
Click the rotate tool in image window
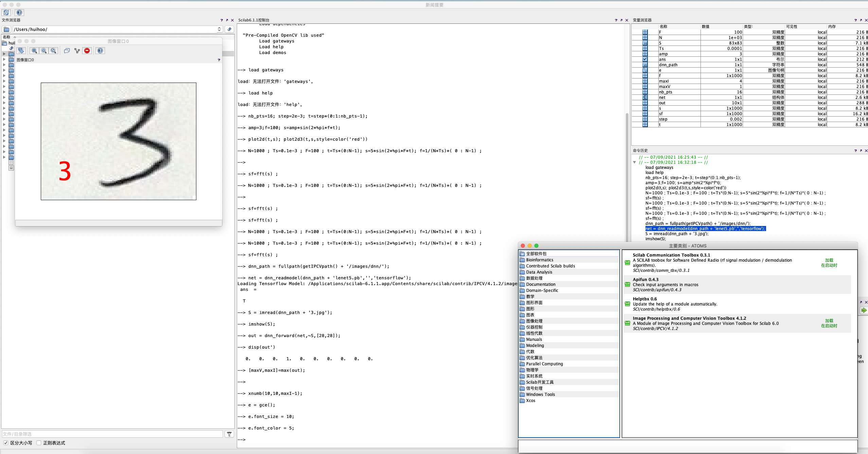tap(21, 51)
